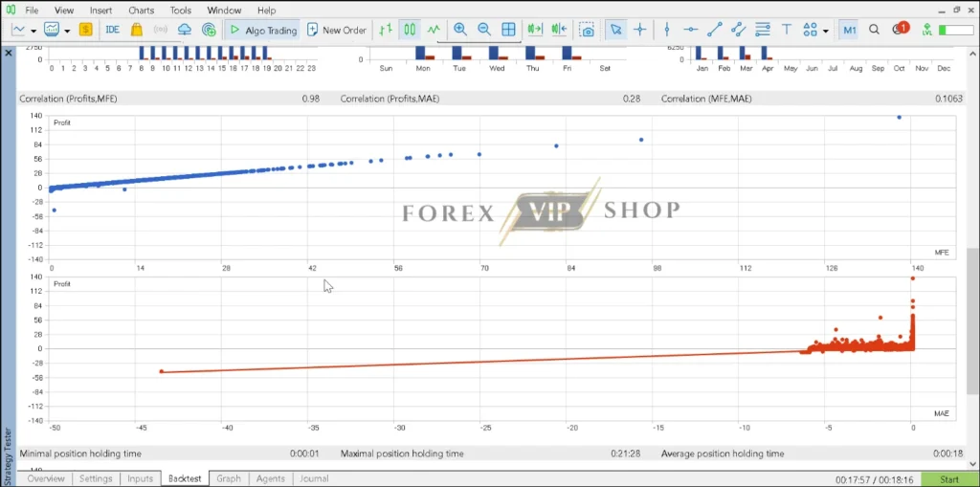980x487 pixels.
Task: Click the green connection progress bar
Action: click(x=956, y=30)
